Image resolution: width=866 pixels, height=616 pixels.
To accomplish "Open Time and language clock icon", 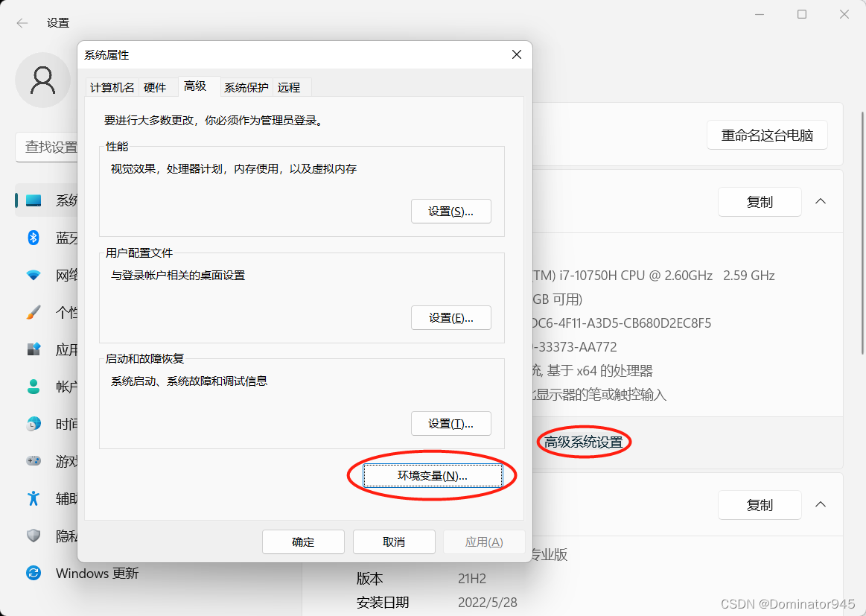I will coord(34,424).
